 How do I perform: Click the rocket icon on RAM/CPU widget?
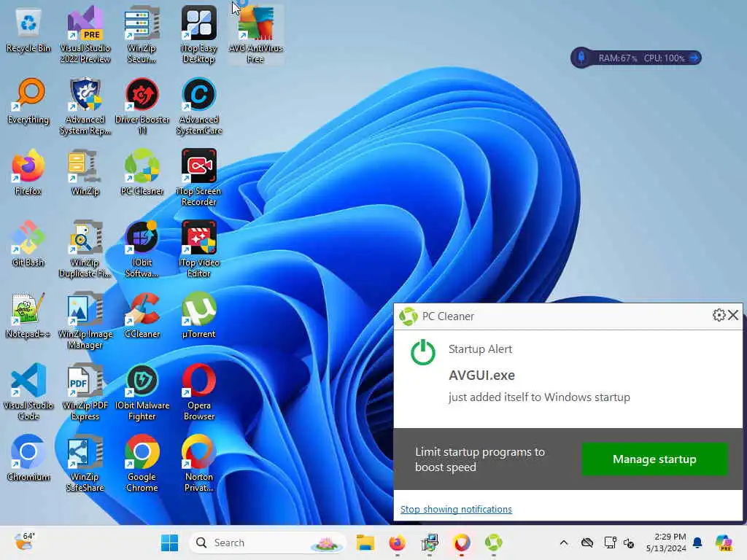(x=581, y=58)
